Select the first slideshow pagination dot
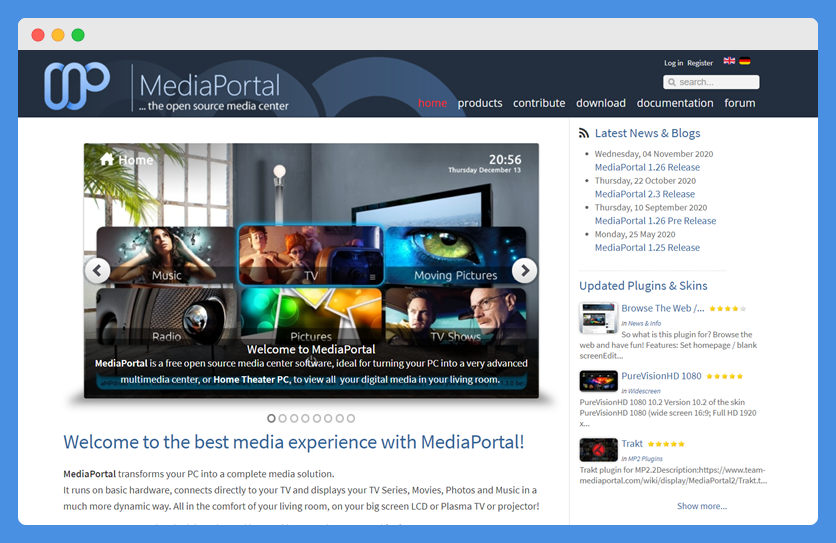The image size is (836, 543). [271, 418]
